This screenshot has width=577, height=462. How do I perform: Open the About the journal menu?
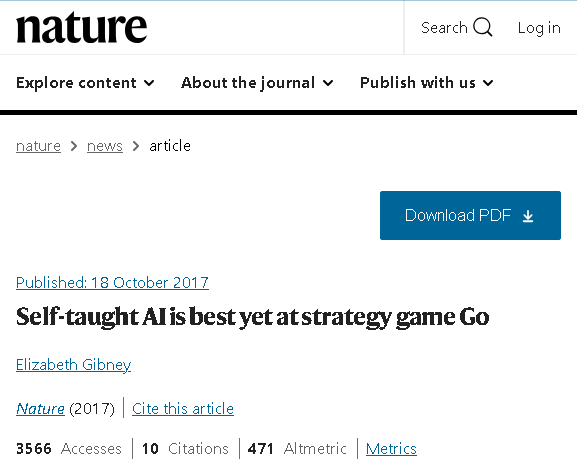[x=257, y=83]
